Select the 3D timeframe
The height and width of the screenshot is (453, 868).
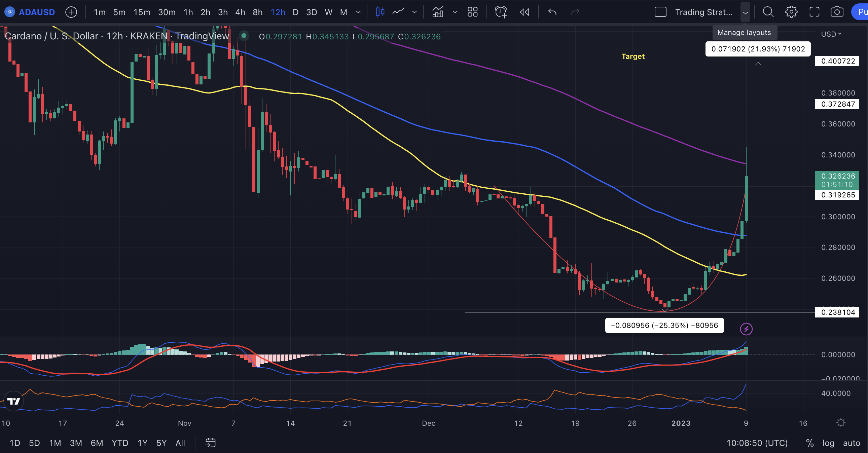pyautogui.click(x=311, y=12)
